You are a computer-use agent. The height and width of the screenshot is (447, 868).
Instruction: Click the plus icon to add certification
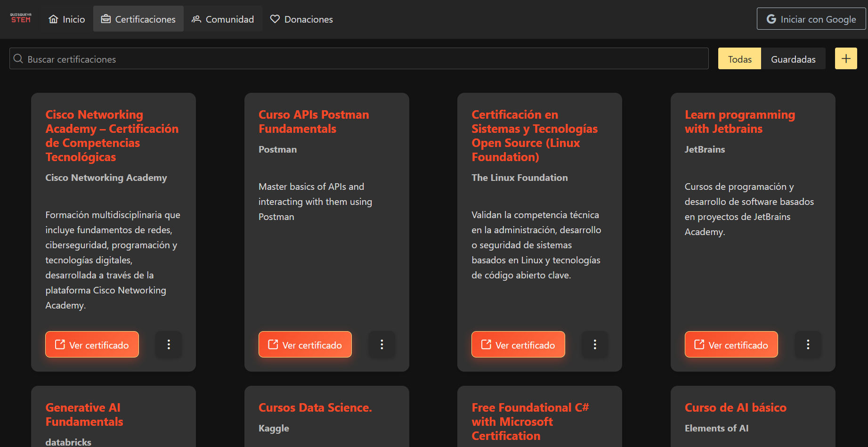[845, 59]
